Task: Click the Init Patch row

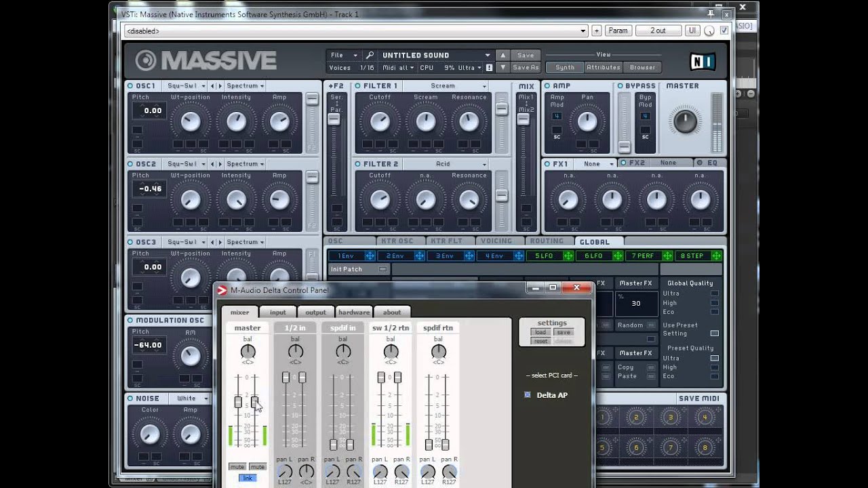Action: 359,269
